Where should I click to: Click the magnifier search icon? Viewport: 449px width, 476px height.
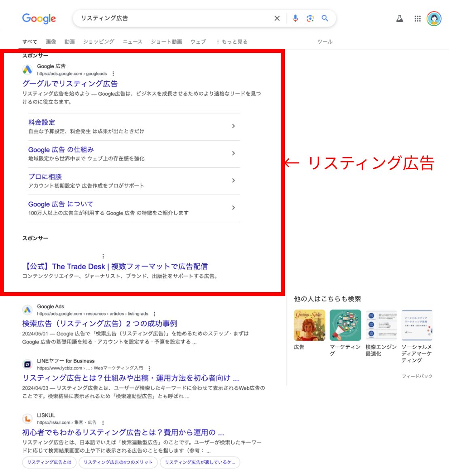click(325, 18)
